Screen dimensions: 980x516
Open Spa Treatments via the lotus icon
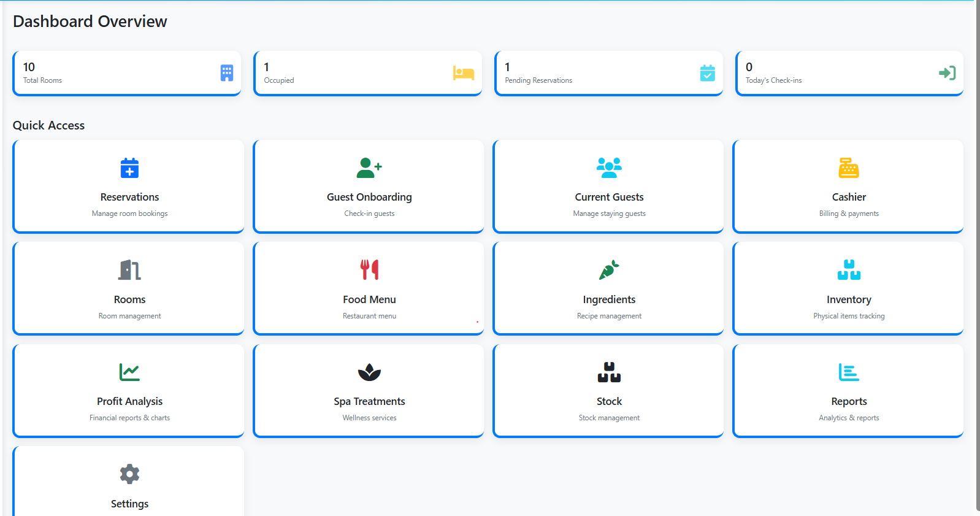pyautogui.click(x=369, y=372)
